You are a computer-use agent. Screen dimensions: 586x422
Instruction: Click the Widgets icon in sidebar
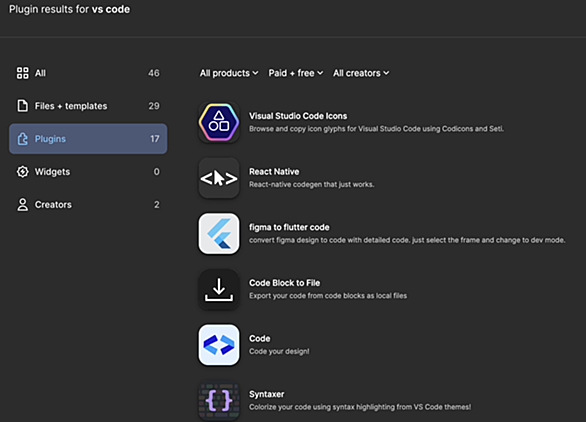[22, 172]
